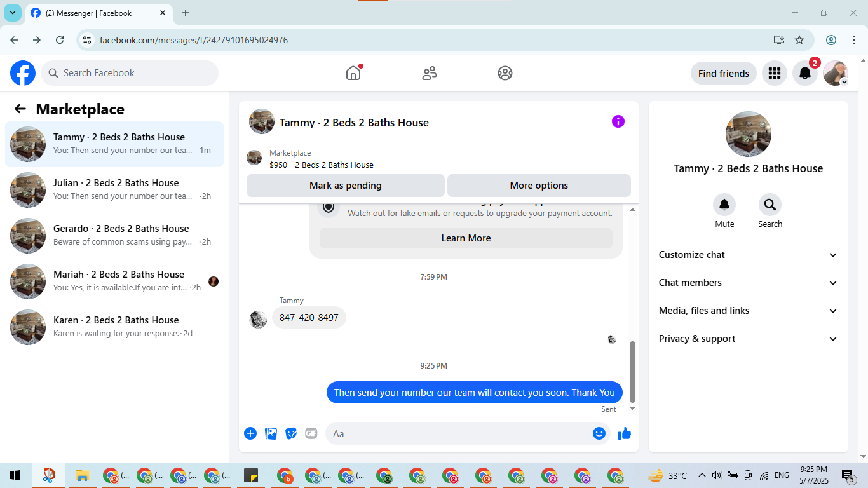The width and height of the screenshot is (868, 488).
Task: Show hidden tray icons chevron
Action: 702,475
